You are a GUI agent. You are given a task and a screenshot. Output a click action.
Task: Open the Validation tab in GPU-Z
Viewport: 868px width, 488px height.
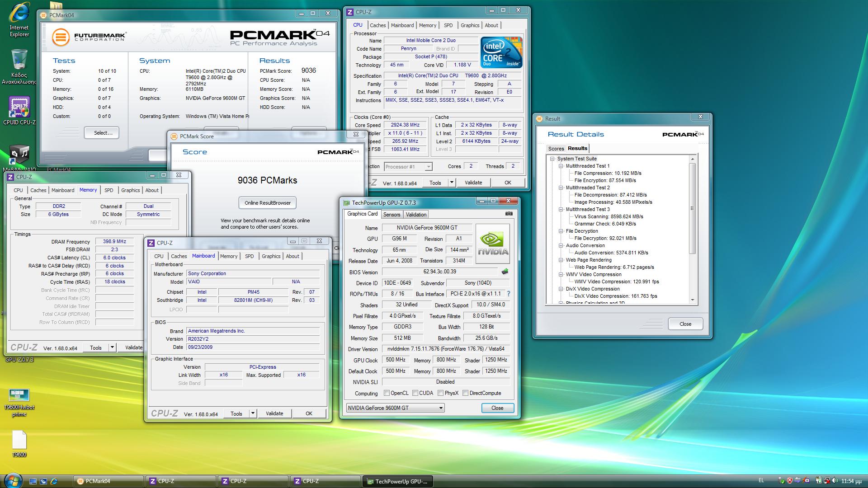tap(416, 215)
